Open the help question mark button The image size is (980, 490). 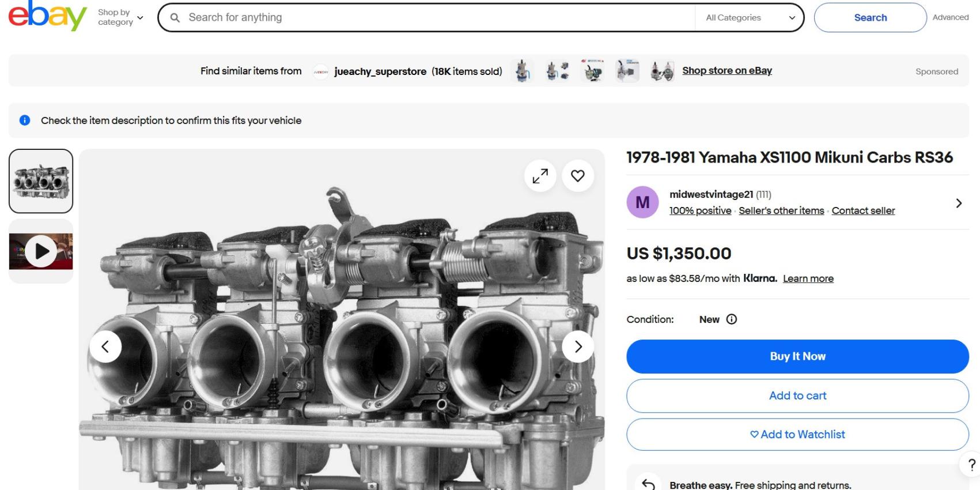(971, 465)
